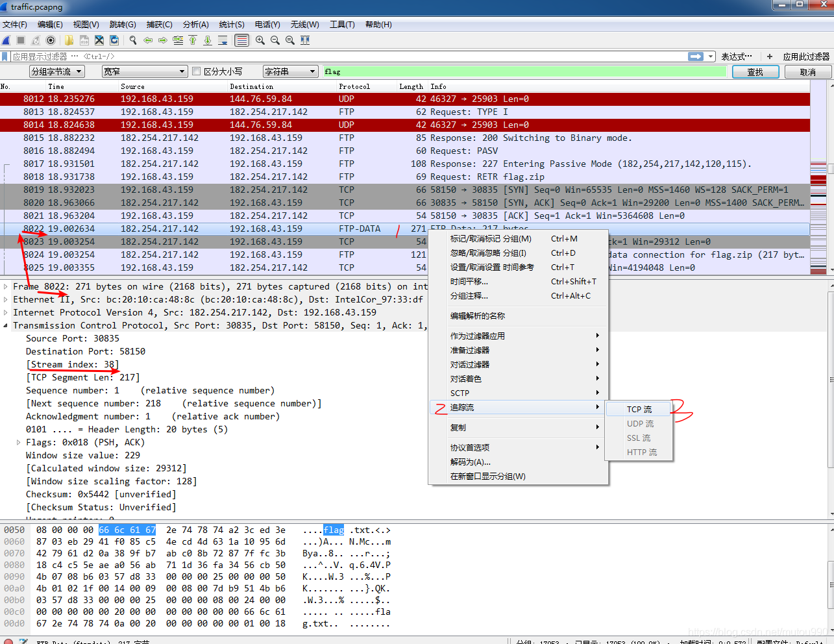Screen dimensions: 834x644
Task: Close the capture file X icon
Action: click(99, 40)
